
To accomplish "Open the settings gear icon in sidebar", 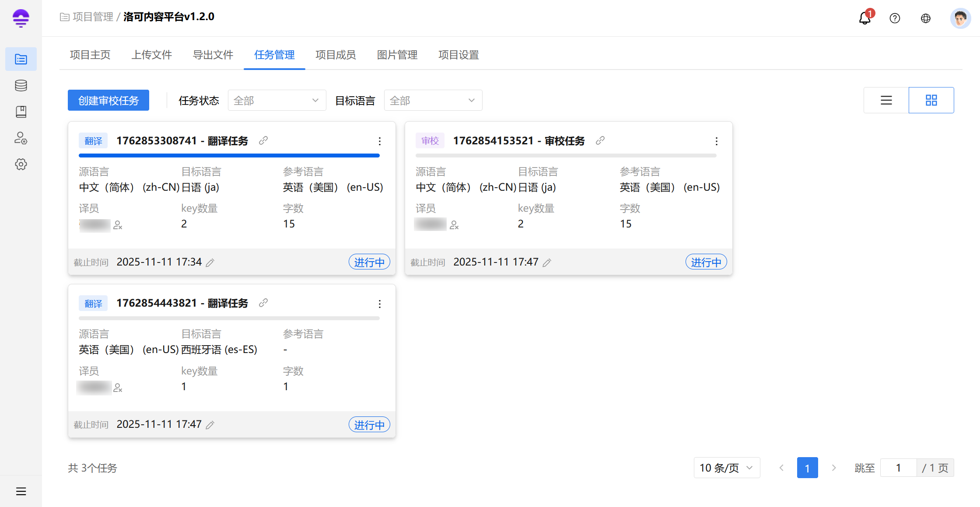I will 21,164.
